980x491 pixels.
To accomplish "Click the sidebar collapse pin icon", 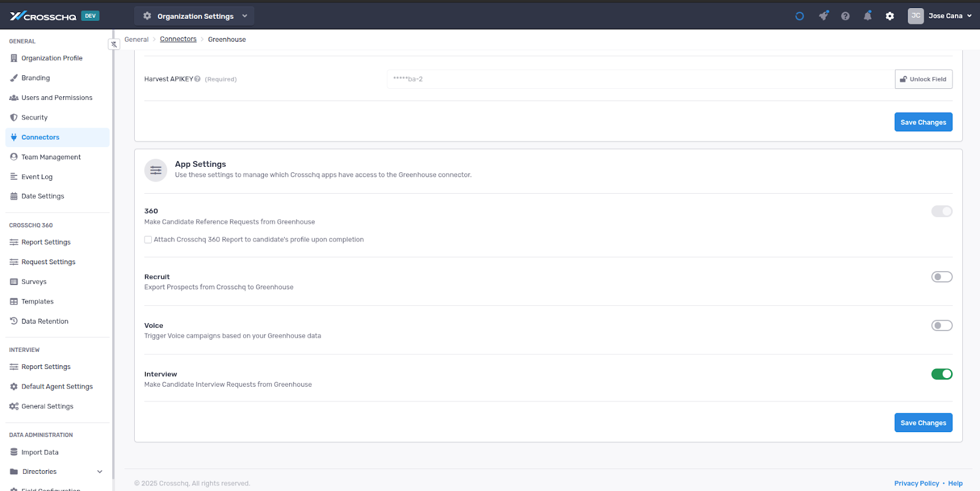I will pos(114,44).
